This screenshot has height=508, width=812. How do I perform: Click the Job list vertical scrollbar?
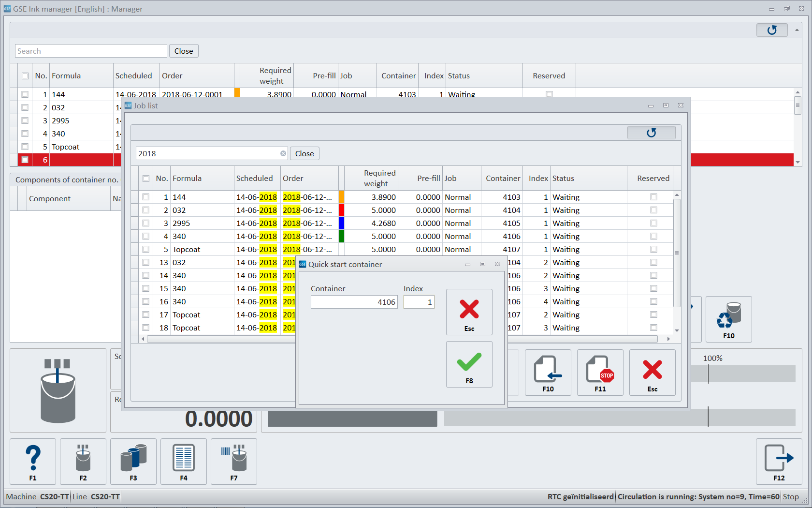(x=677, y=253)
